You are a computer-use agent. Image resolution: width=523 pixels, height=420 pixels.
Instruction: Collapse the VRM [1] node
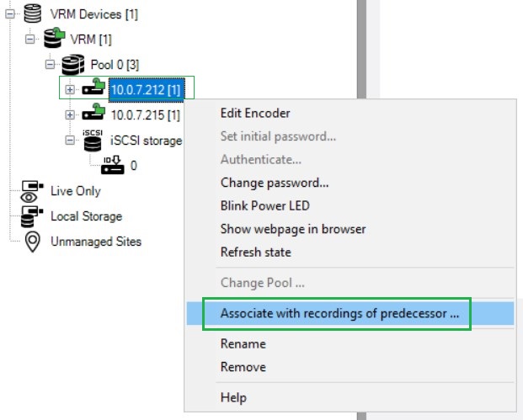31,38
